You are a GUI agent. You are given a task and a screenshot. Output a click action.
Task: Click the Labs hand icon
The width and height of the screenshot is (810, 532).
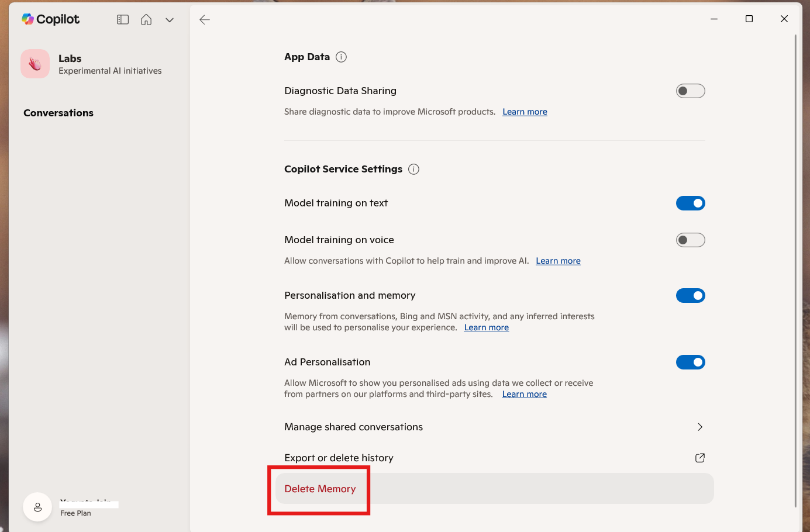(35, 63)
